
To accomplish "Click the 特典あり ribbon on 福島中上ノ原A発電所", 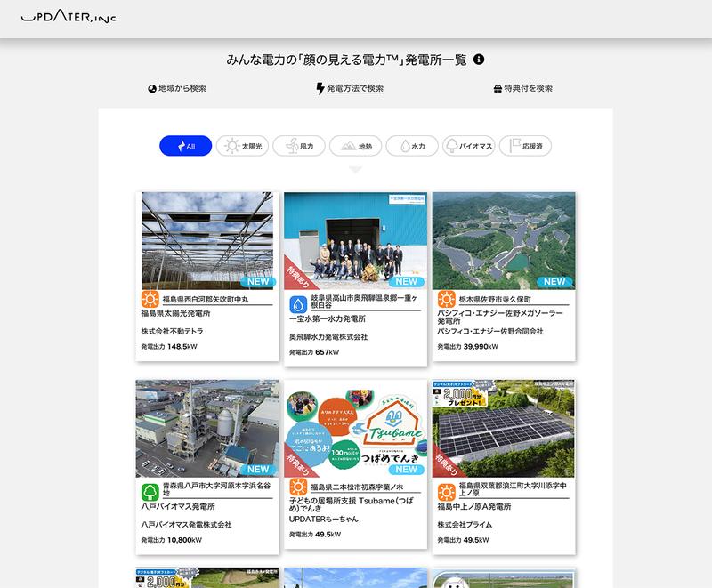I will pyautogui.click(x=446, y=464).
